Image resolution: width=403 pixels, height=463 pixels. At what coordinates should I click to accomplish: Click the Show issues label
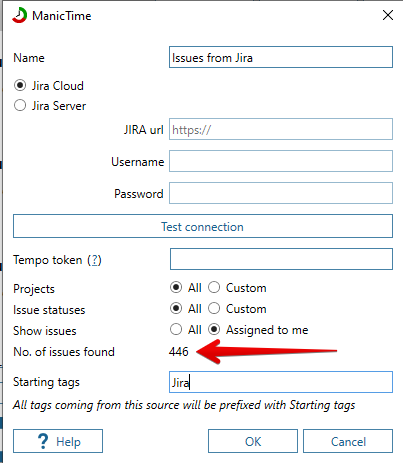click(45, 331)
